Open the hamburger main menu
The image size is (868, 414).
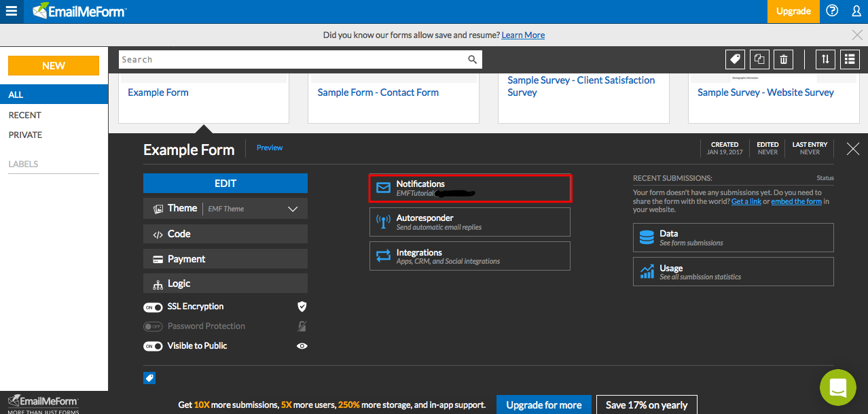click(x=12, y=11)
